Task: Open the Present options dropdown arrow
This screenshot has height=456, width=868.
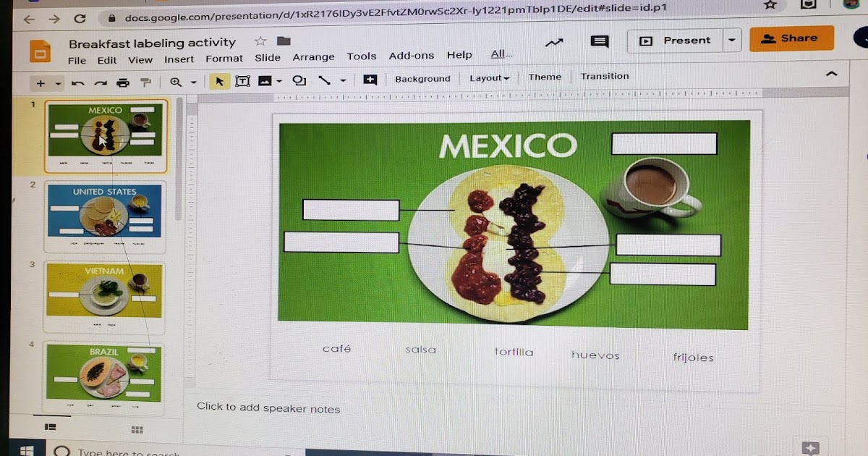Action: coord(732,41)
